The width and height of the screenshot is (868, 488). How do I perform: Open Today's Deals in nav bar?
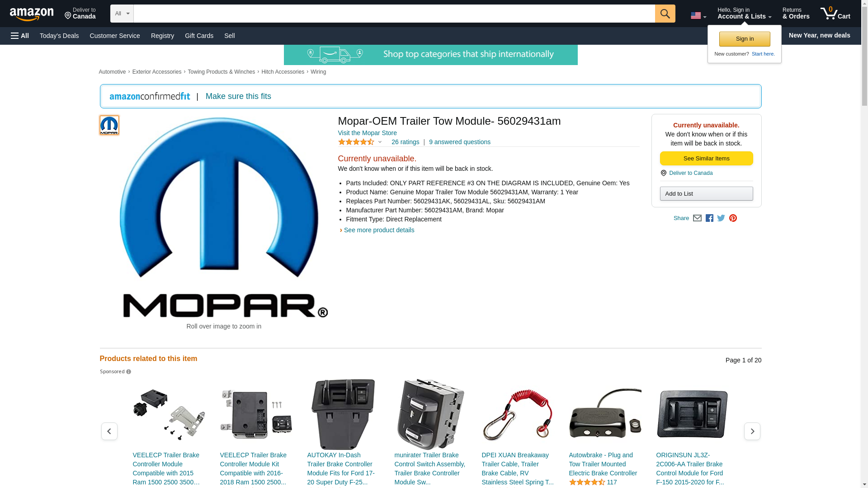pyautogui.click(x=59, y=36)
